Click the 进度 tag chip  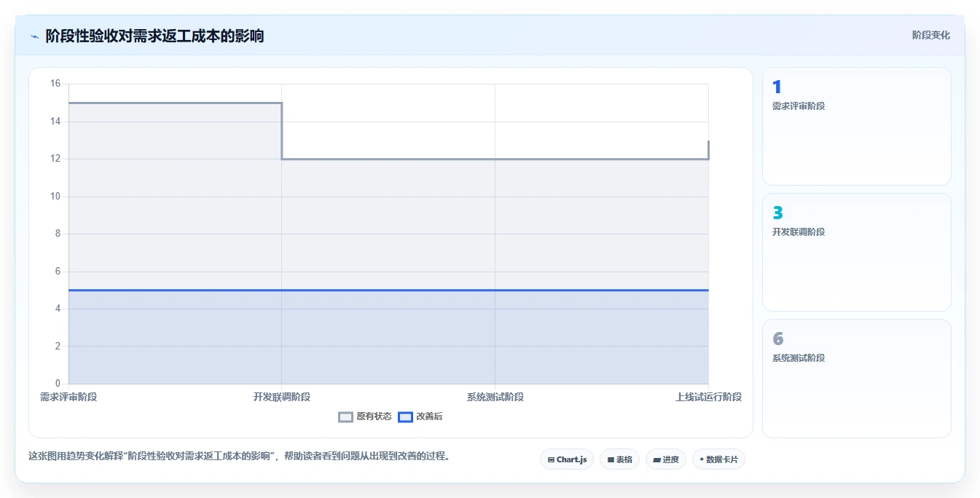666,459
